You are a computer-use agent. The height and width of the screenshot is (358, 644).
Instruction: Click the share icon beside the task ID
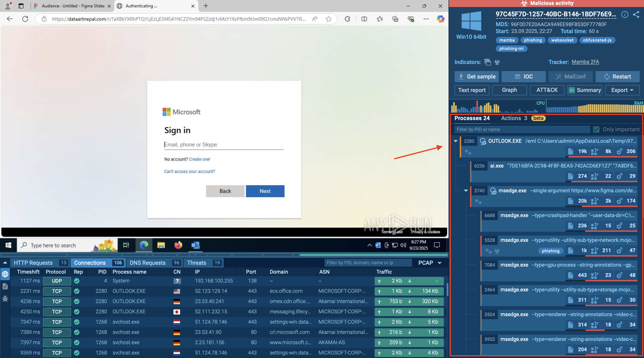(x=636, y=14)
